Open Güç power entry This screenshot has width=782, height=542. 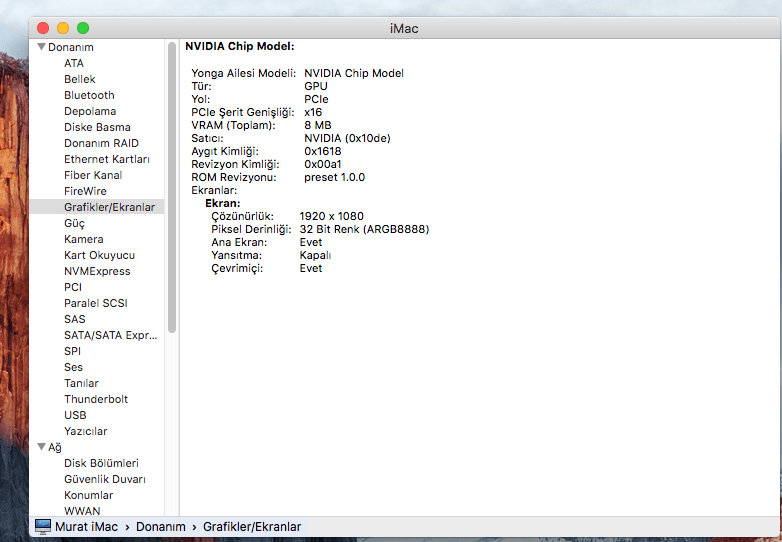tap(74, 223)
